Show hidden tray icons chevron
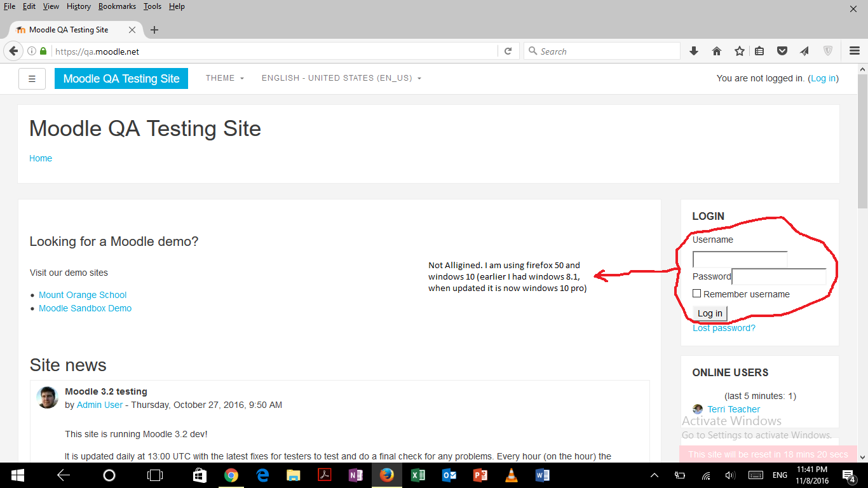The height and width of the screenshot is (488, 868). 654,475
